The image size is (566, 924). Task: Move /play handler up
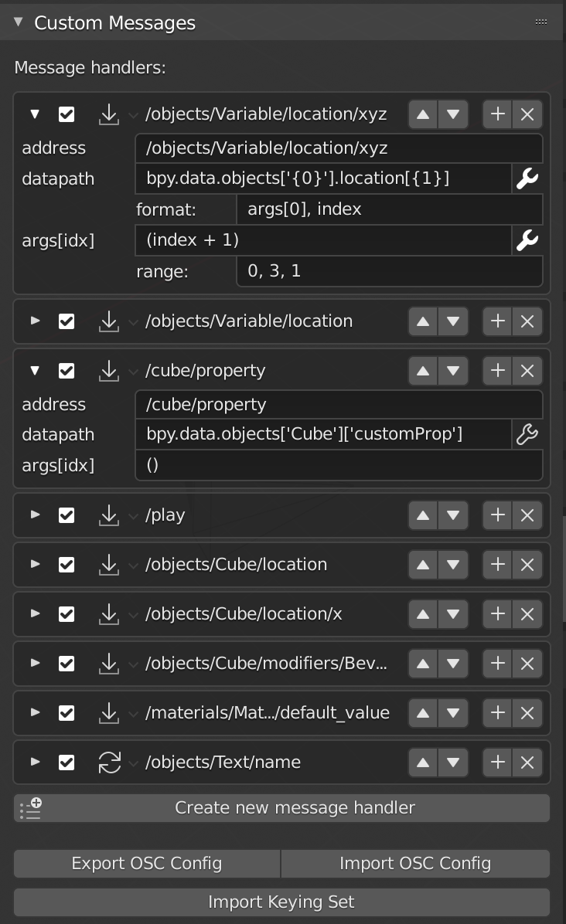click(x=423, y=515)
